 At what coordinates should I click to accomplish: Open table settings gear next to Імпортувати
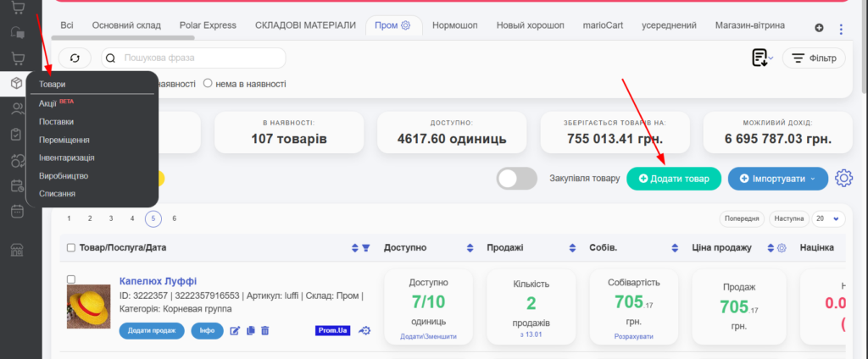click(x=843, y=179)
